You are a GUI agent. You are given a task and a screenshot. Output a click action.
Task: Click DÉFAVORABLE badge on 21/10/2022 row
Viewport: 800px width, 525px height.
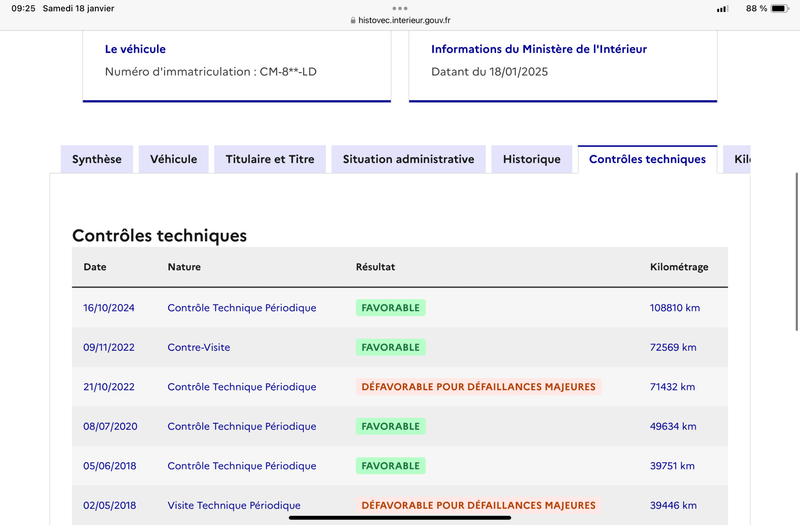pyautogui.click(x=478, y=387)
